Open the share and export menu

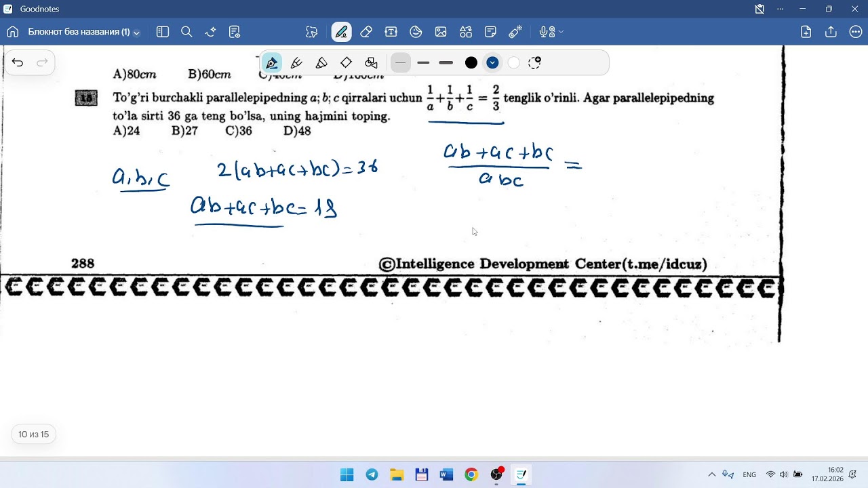coord(831,32)
